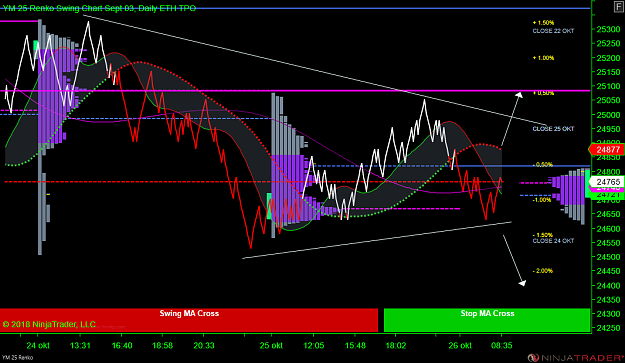Click the 20:33 time axis label

tap(204, 345)
